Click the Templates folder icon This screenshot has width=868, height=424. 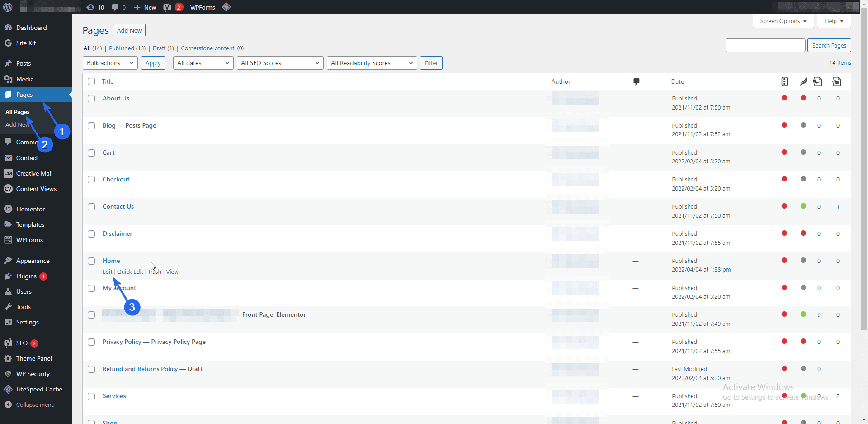(8, 224)
